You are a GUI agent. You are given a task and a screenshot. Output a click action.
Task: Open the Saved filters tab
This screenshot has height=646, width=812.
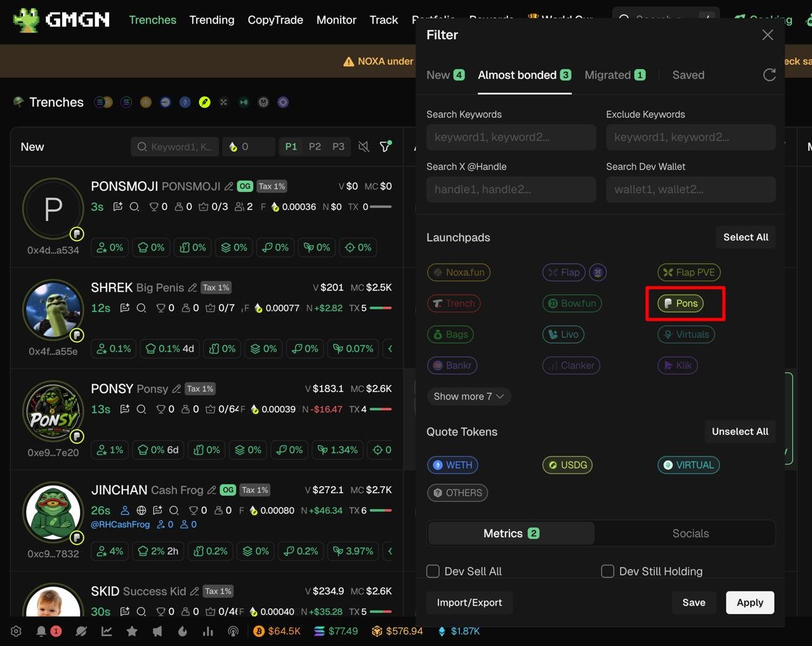click(688, 75)
